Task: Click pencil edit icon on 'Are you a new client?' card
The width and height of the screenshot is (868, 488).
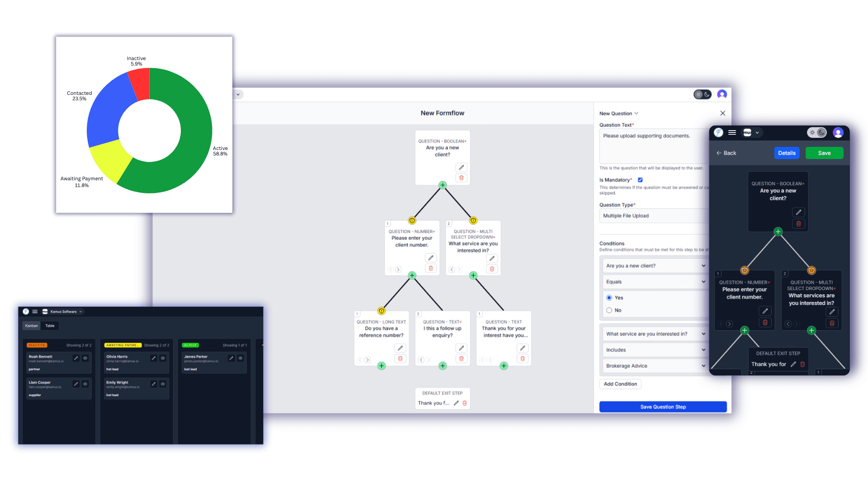Action: point(461,167)
